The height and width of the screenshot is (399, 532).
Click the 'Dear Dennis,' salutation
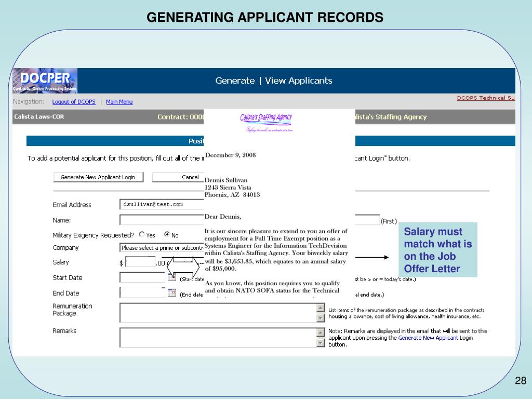coord(222,217)
